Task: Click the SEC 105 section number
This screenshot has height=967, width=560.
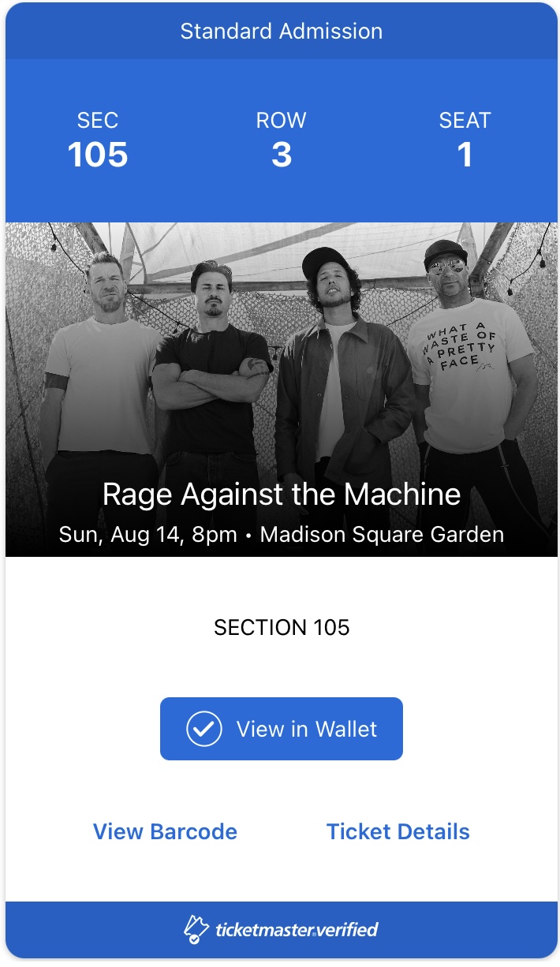Action: point(98,155)
